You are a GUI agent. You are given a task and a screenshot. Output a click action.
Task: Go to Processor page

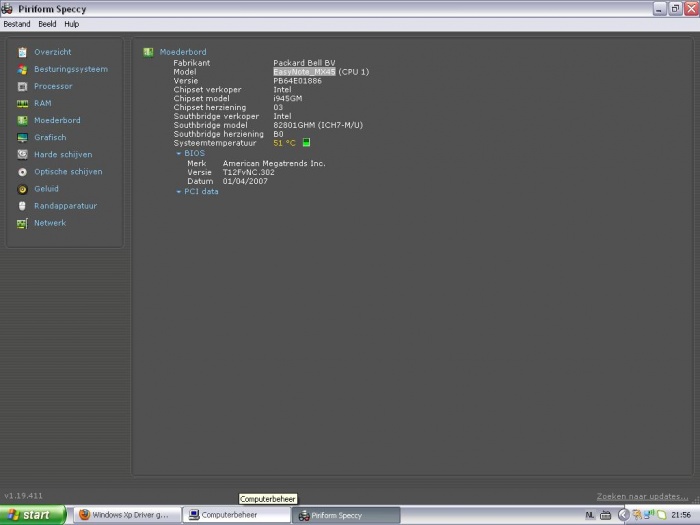53,86
